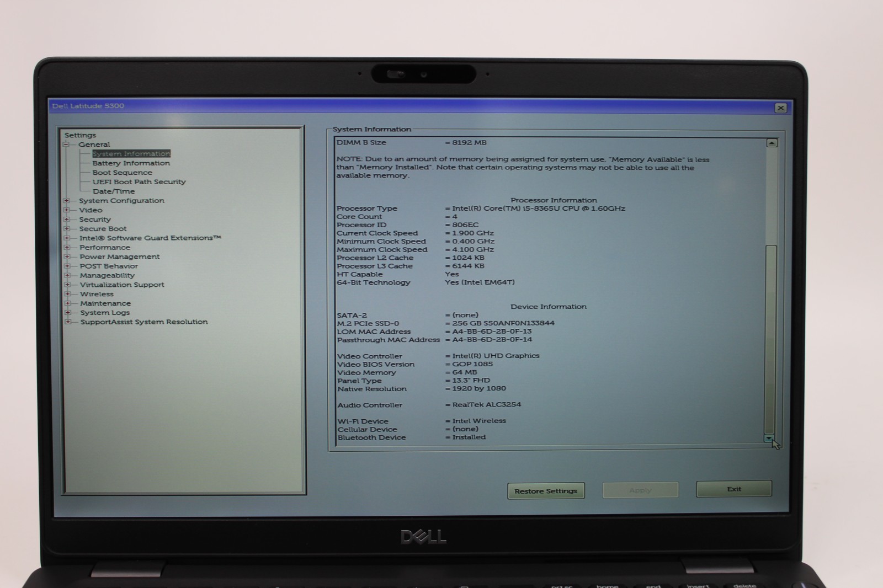Click the DIMM B Size value
Viewport: 883px width, 588px height.
469,142
